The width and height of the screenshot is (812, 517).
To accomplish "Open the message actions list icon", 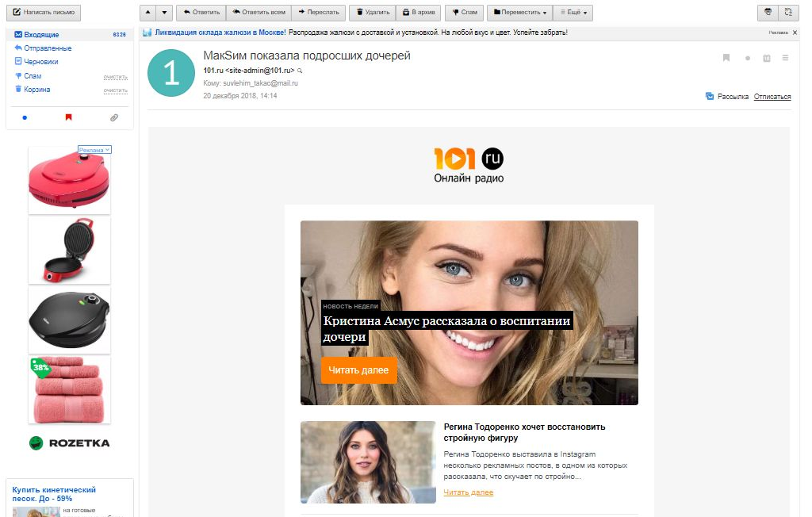I will click(x=786, y=57).
